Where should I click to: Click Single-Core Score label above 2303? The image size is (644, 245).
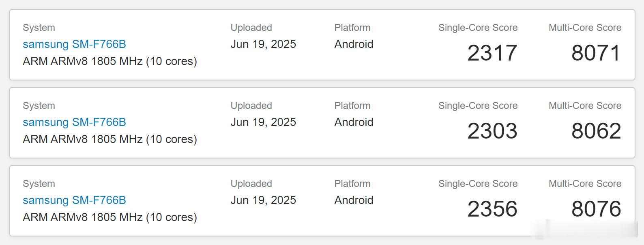tap(478, 106)
